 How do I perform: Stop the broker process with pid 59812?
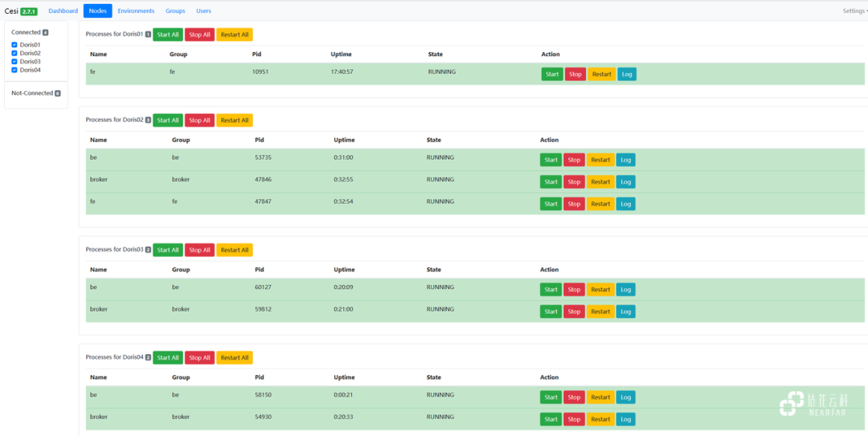click(574, 312)
